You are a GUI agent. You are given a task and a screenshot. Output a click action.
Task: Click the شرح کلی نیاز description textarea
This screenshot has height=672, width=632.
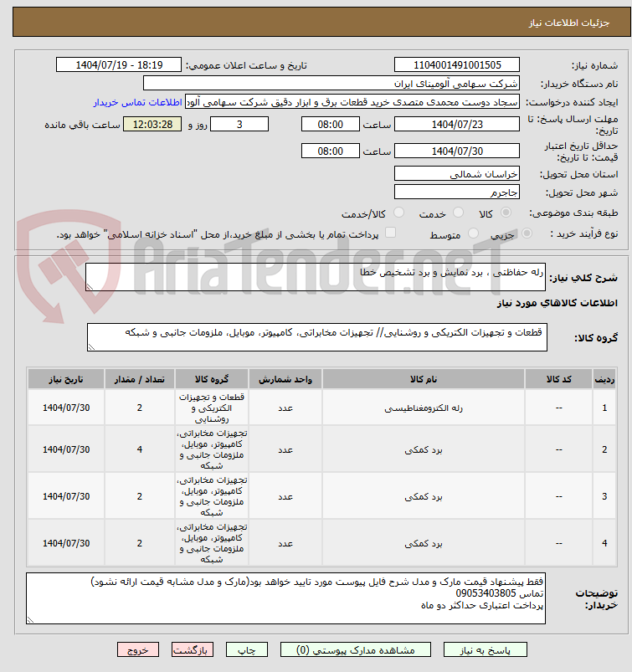point(316,277)
